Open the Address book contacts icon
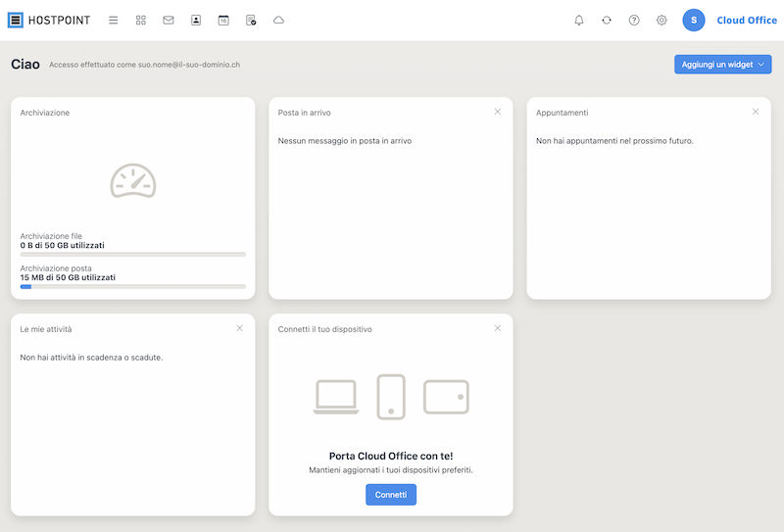The height and width of the screenshot is (532, 784). tap(196, 20)
